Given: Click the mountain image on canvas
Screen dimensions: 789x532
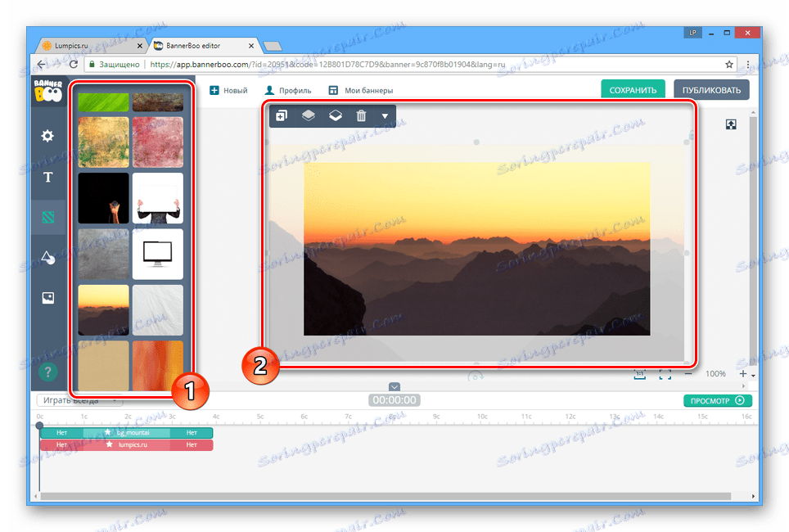Looking at the screenshot, I should (x=476, y=249).
